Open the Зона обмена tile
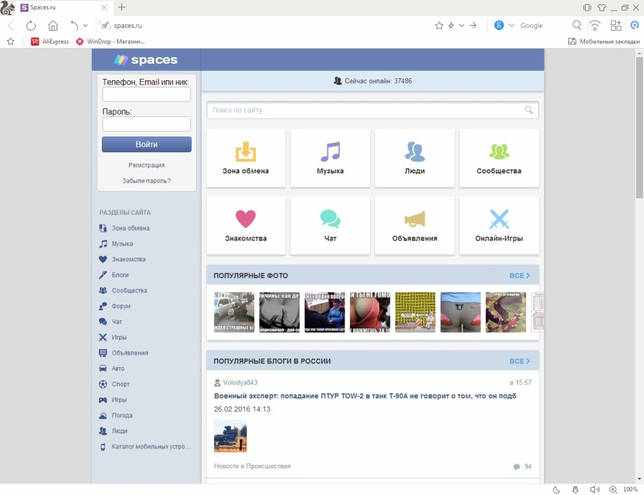 [246, 158]
